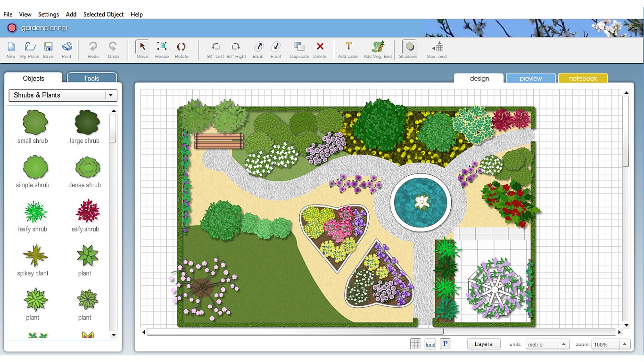Open the Selected Object menu

103,14
